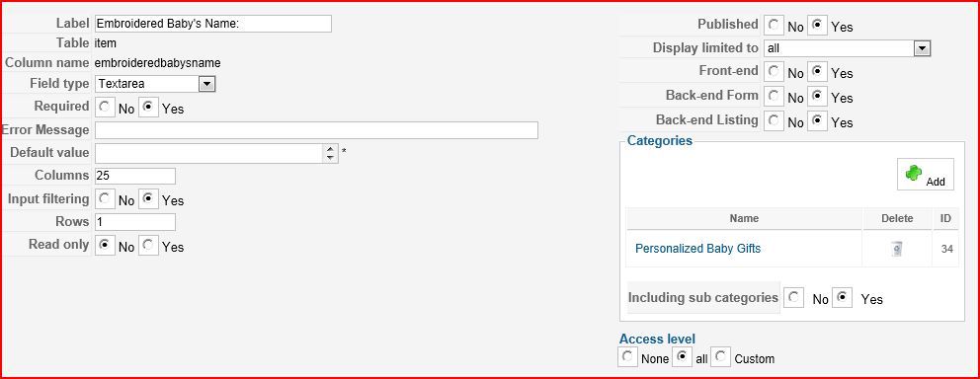The image size is (980, 379).
Task: Delete Personalized Baby Gifts via trash icon
Action: 897,249
